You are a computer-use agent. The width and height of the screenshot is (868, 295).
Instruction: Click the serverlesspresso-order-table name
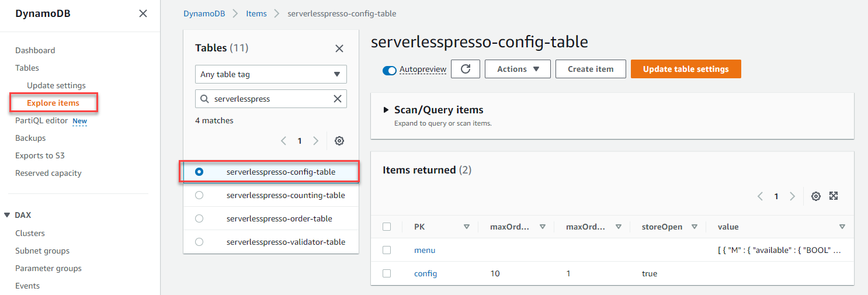(279, 218)
